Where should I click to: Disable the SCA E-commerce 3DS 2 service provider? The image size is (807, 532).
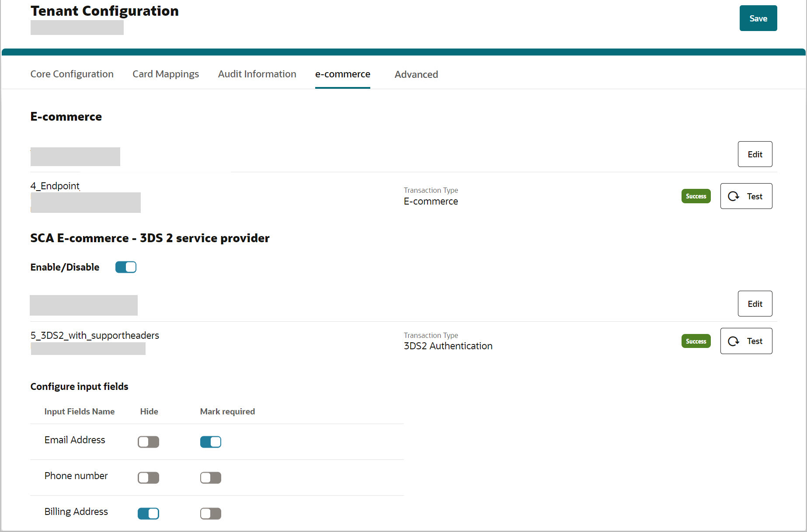[125, 267]
